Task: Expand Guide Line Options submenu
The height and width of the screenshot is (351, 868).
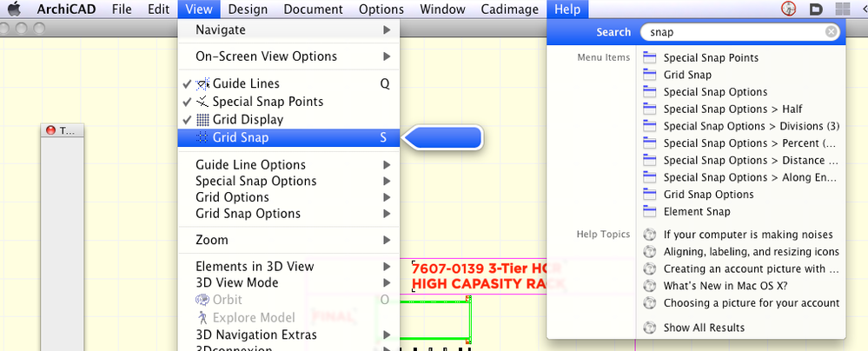Action: 288,165
